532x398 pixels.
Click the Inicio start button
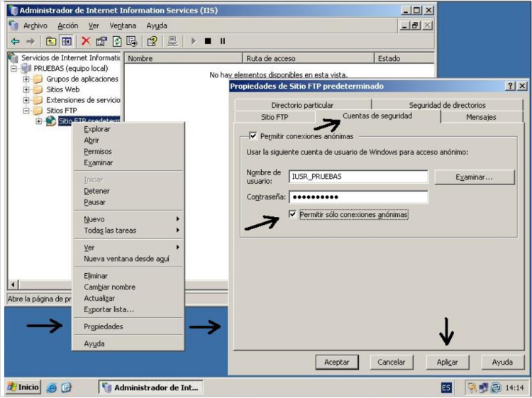23,387
